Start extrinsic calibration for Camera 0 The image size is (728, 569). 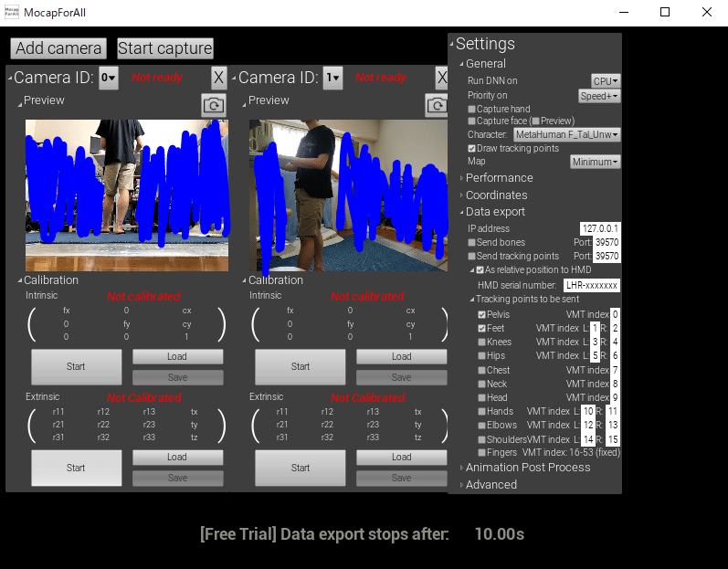[76, 468]
